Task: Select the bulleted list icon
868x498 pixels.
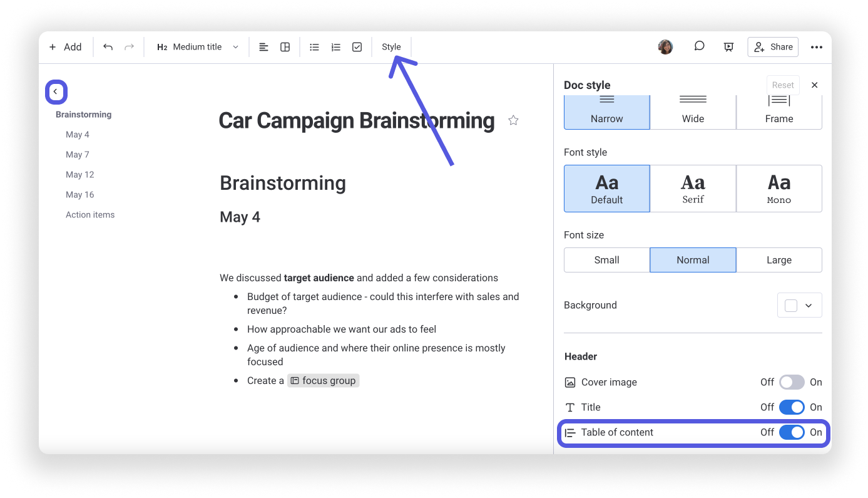Action: 314,46
